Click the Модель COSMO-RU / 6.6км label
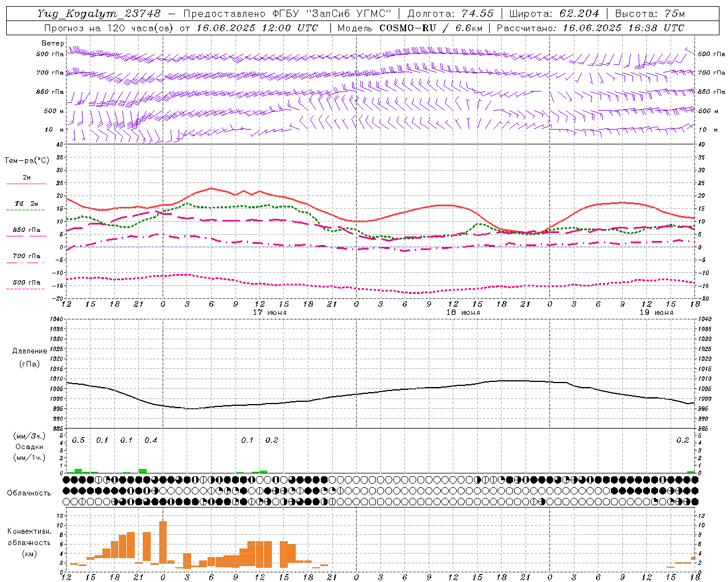This screenshot has width=728, height=582. tap(410, 28)
